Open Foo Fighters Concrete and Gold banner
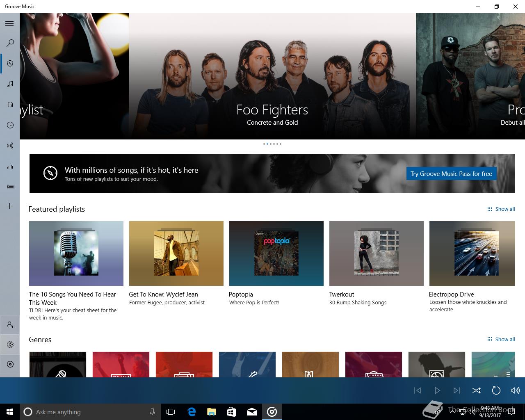525x420 pixels. (272, 76)
